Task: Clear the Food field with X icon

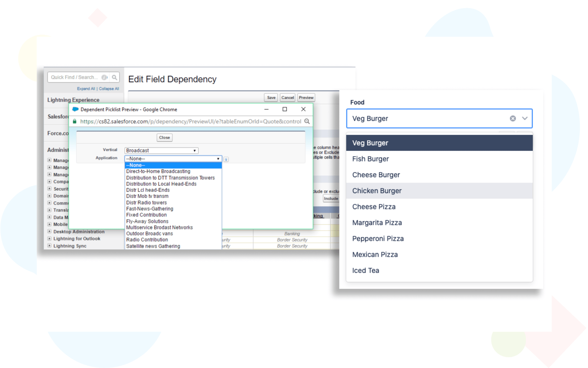Action: pos(513,118)
